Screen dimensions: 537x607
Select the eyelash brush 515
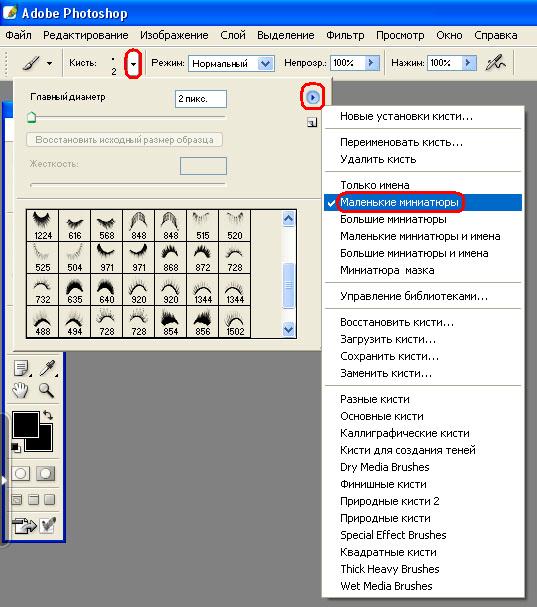click(x=202, y=226)
